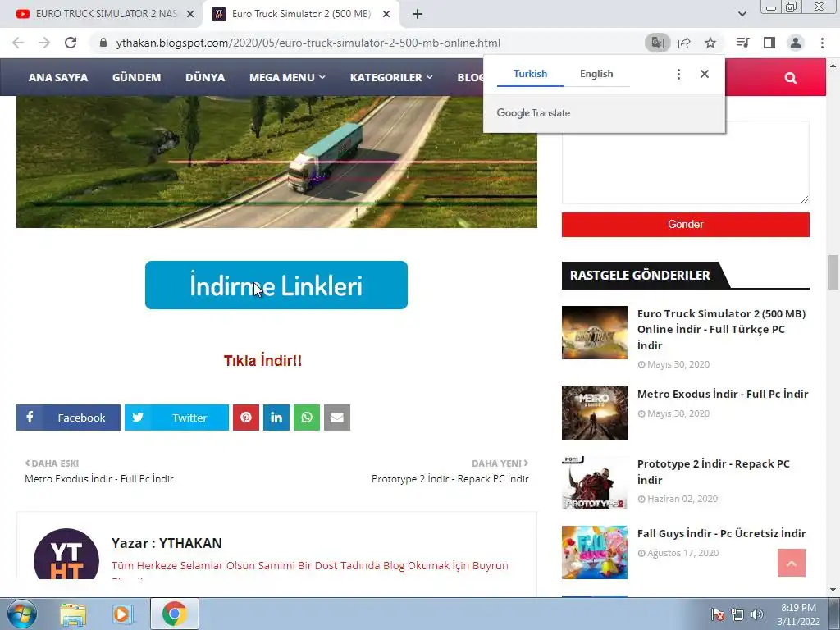This screenshot has height=630, width=840.
Task: Share the post on Twitter
Action: [x=177, y=418]
